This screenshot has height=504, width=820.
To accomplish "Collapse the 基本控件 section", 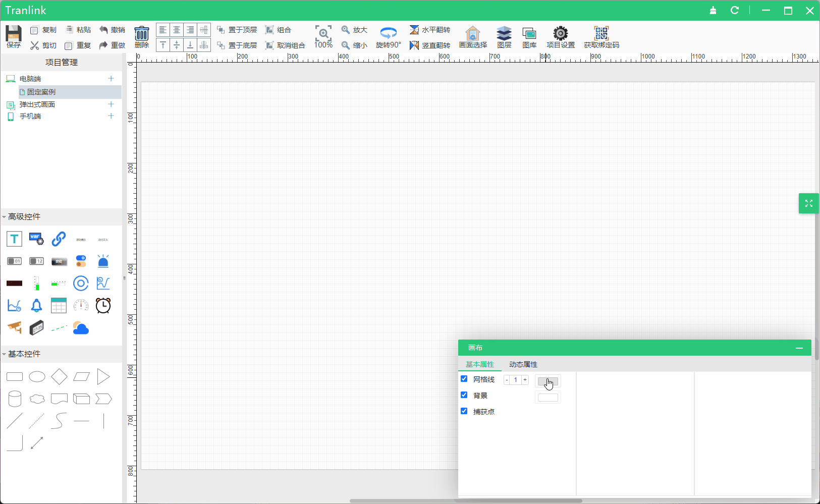I will click(4, 354).
